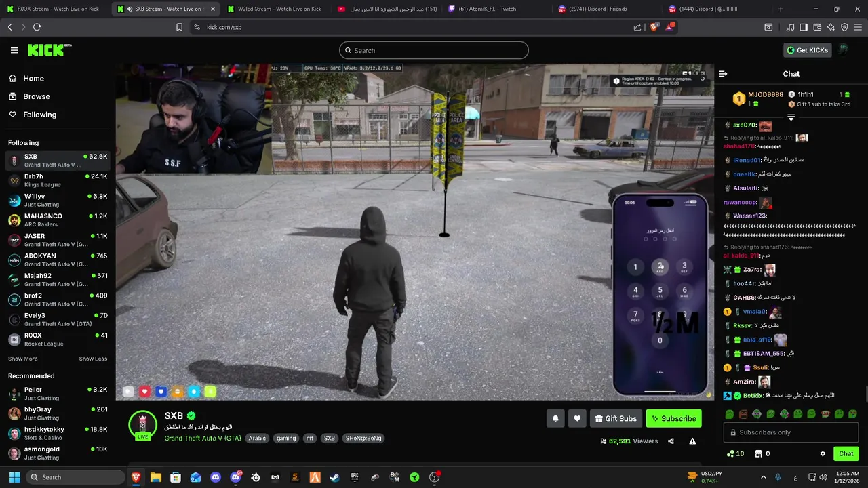Click the KICK logo
This screenshot has height=488, width=868.
(x=50, y=50)
